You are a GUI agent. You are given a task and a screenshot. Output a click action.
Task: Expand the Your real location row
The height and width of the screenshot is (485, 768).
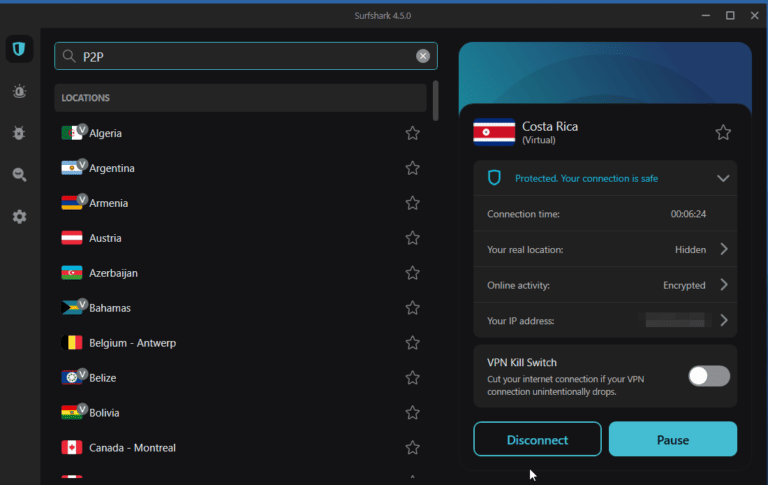coord(723,249)
